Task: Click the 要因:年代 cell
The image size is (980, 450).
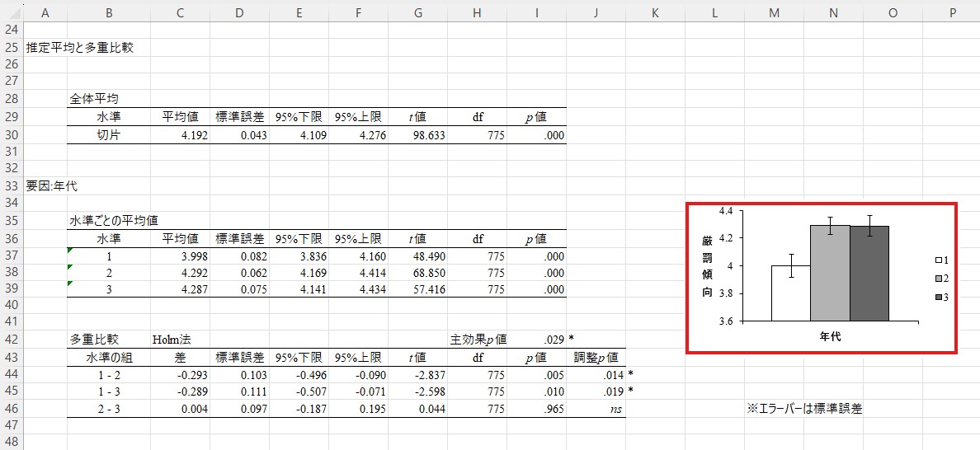Action: pos(51,185)
